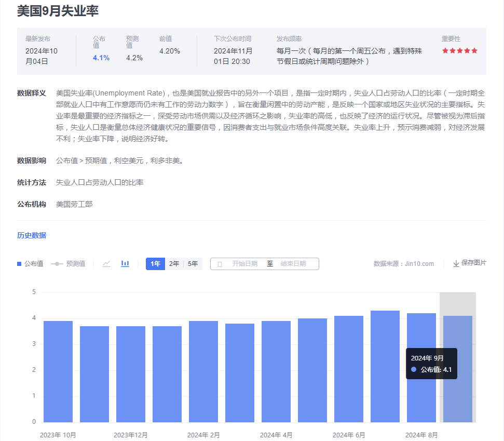Switch to the 5年 time range

193,264
